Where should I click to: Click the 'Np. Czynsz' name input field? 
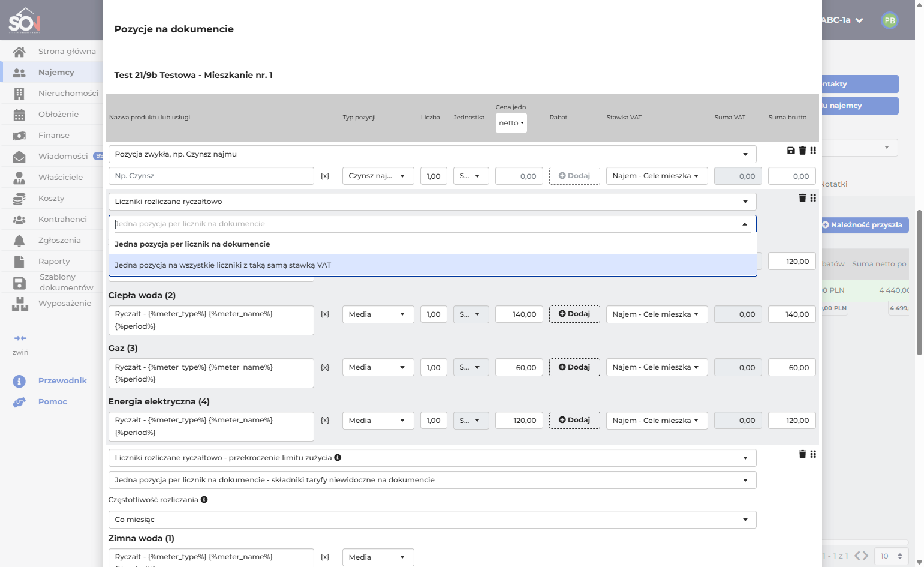tap(211, 176)
